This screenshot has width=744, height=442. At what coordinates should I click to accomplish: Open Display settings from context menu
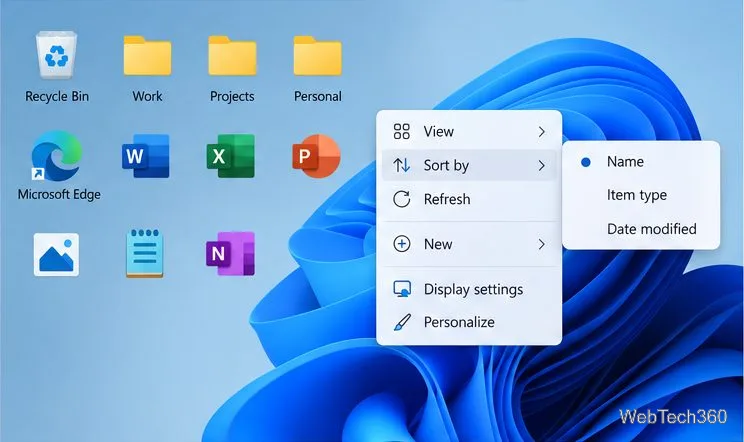click(x=469, y=289)
